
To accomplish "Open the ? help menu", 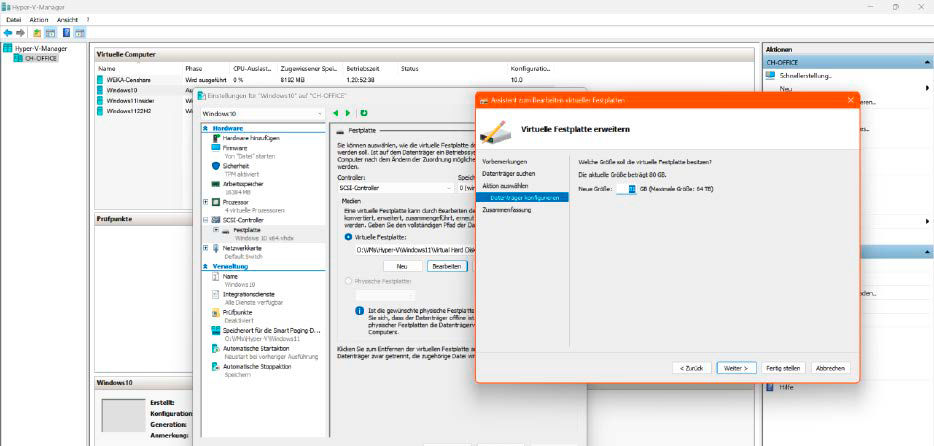I will pyautogui.click(x=88, y=20).
